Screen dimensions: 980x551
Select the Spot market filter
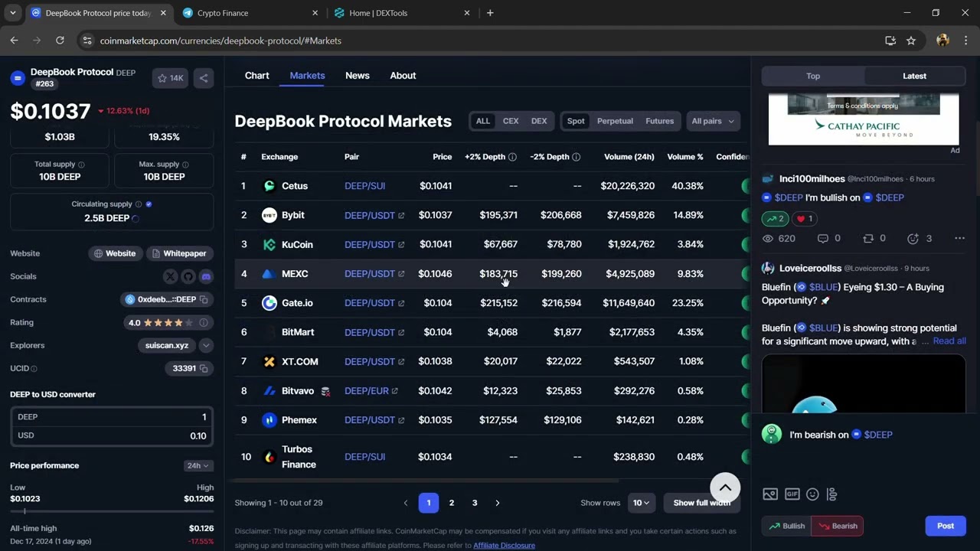click(576, 121)
